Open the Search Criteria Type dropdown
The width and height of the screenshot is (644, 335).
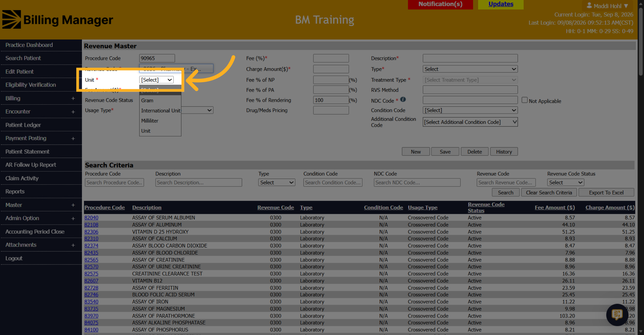pos(277,182)
